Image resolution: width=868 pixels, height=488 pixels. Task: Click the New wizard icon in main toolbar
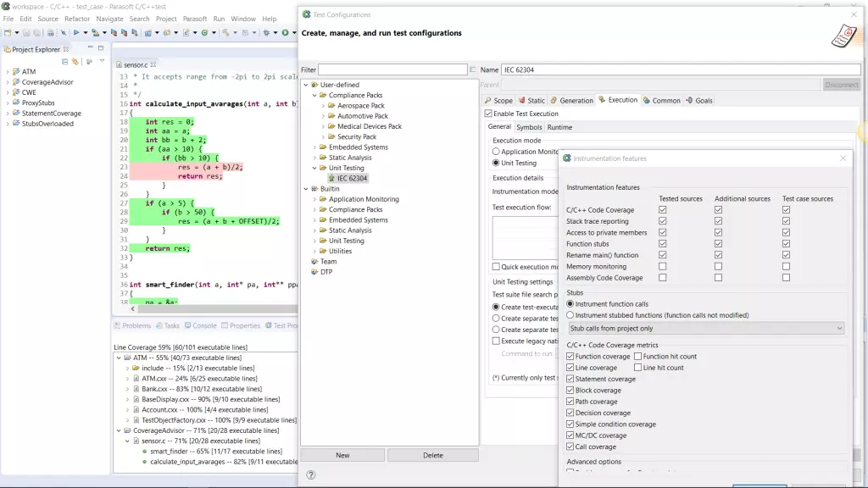click(8, 33)
